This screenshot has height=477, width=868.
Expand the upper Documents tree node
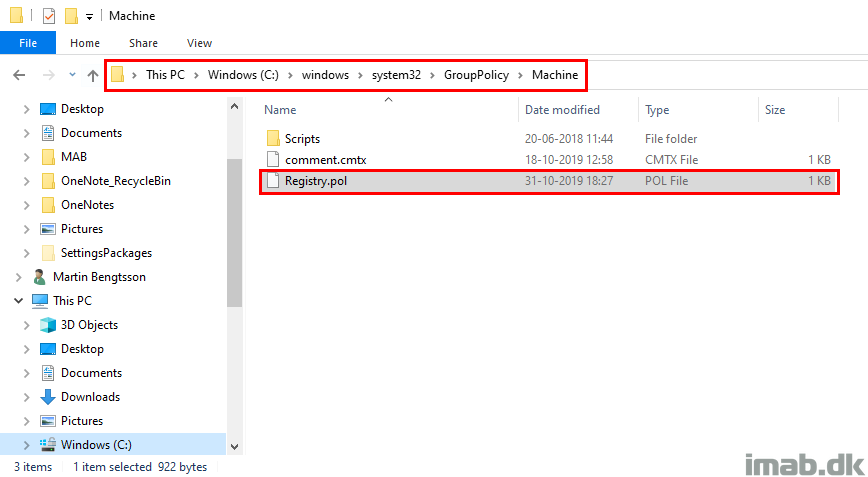pos(27,133)
